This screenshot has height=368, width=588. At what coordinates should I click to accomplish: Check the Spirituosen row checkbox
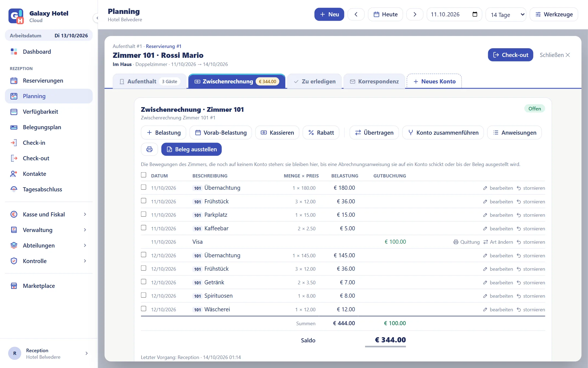click(143, 295)
